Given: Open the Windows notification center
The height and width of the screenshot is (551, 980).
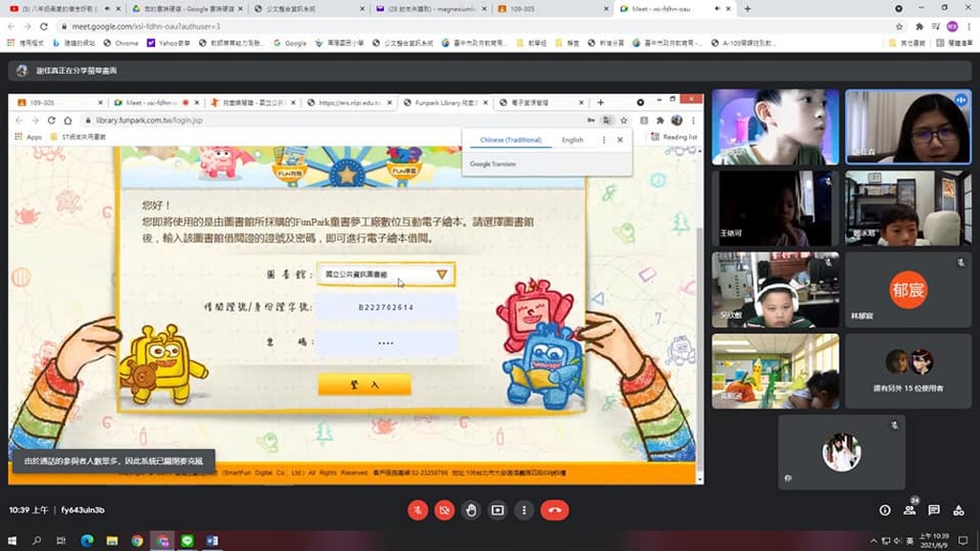Looking at the screenshot, I should click(x=963, y=540).
